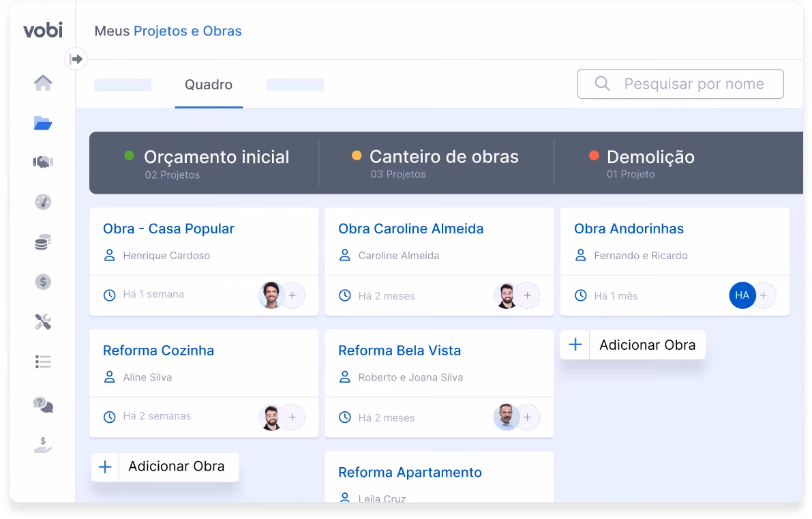Expand the sidebar with arrow toggle

(x=76, y=59)
